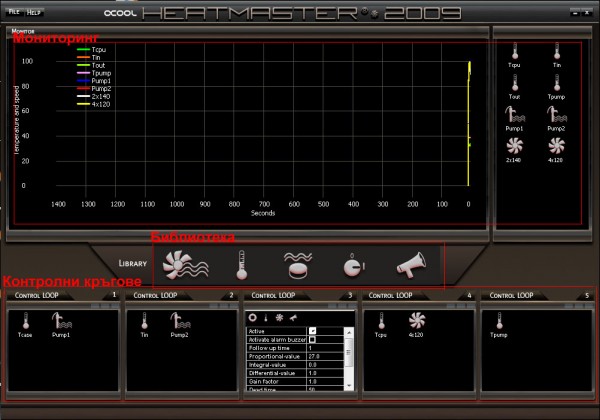600x420 pixels.
Task: Click the down arrow of properties scrollbar
Action: (349, 386)
